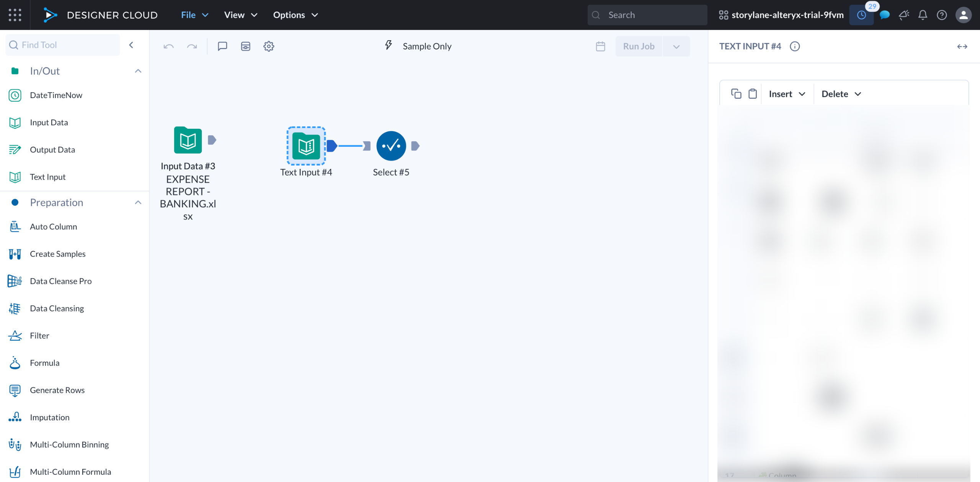
Task: Collapse the Preparation tool category
Action: coord(138,202)
